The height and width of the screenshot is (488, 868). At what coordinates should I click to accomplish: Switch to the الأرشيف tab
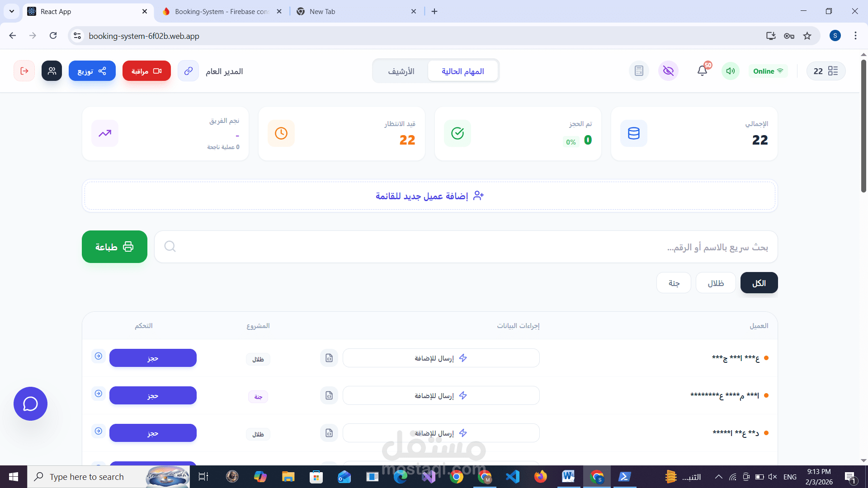tap(401, 71)
